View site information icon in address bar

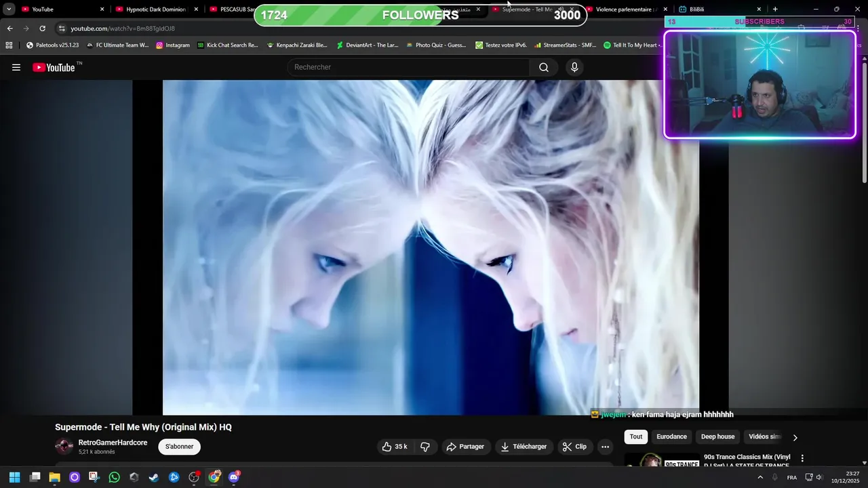point(62,28)
